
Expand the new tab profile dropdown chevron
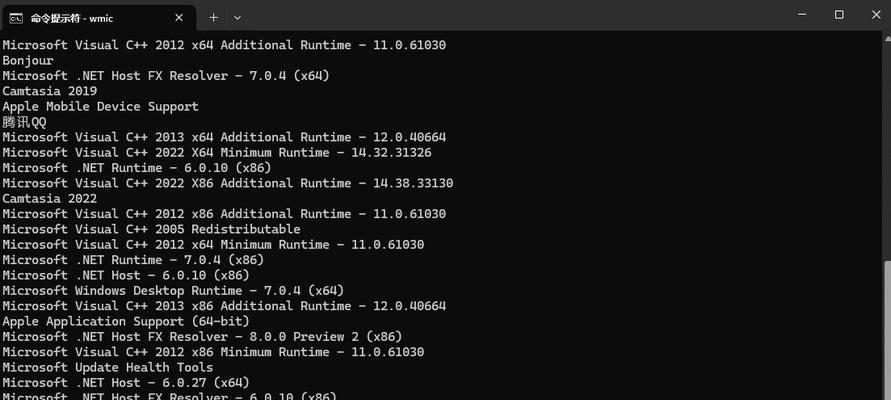[x=237, y=17]
